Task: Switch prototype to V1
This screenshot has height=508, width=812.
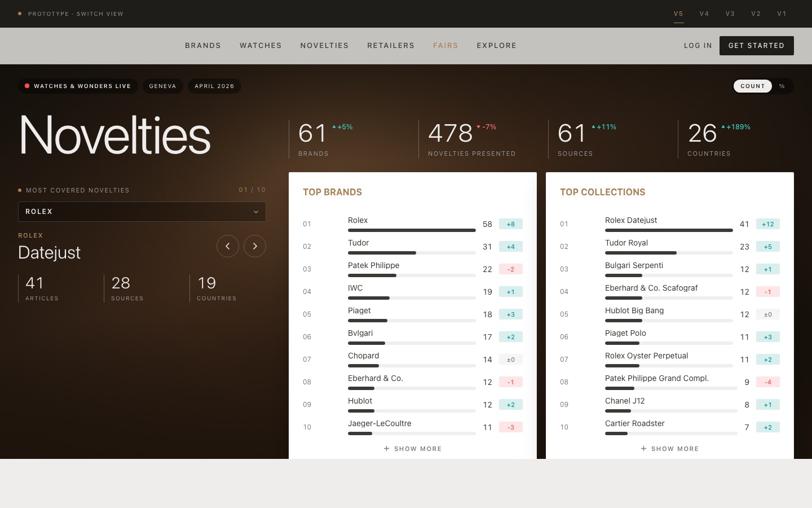Action: 782,14
